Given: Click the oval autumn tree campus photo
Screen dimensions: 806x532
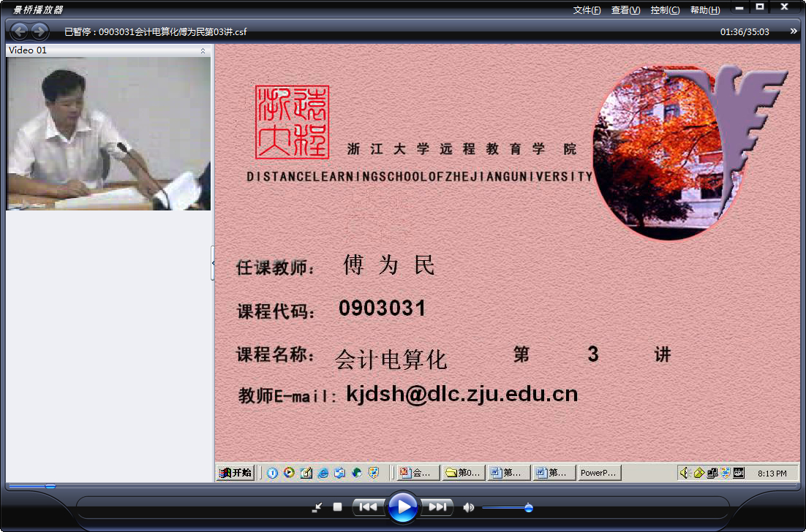Looking at the screenshot, I should (668, 153).
